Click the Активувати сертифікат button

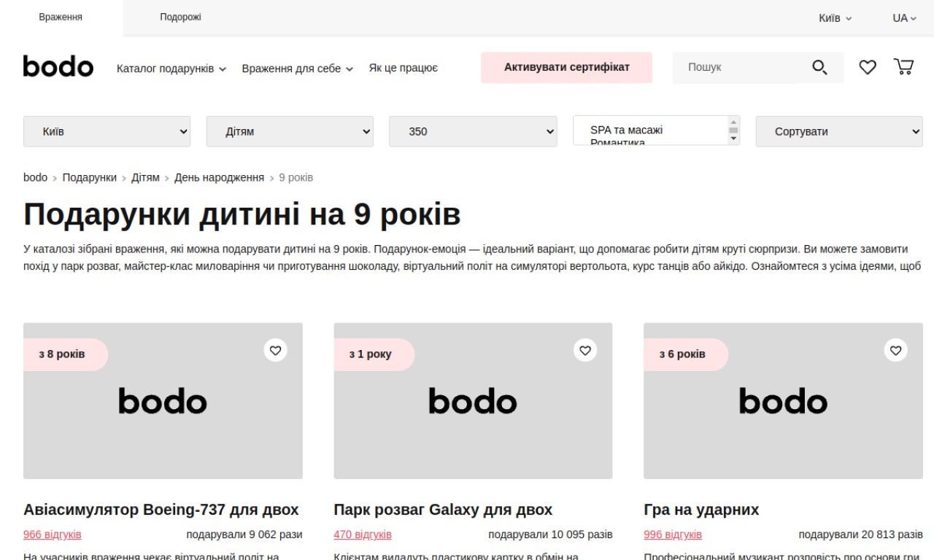click(x=566, y=67)
